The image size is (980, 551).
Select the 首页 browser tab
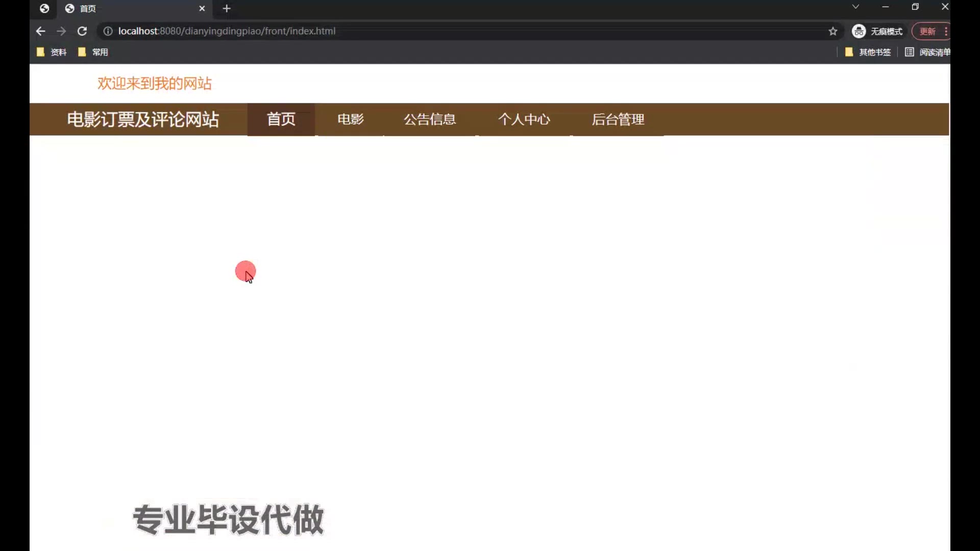pyautogui.click(x=134, y=8)
